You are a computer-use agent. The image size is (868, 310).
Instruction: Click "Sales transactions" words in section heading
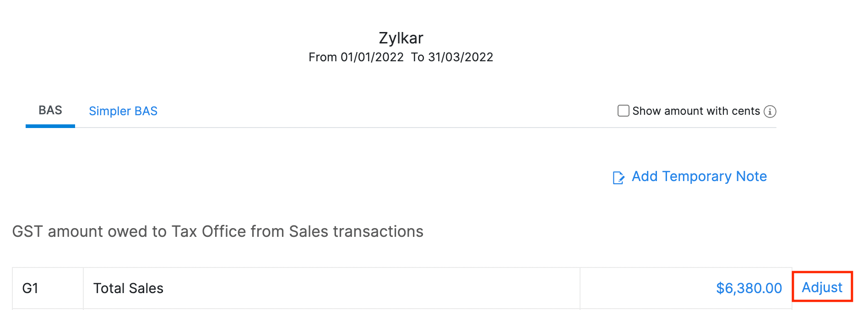click(356, 232)
